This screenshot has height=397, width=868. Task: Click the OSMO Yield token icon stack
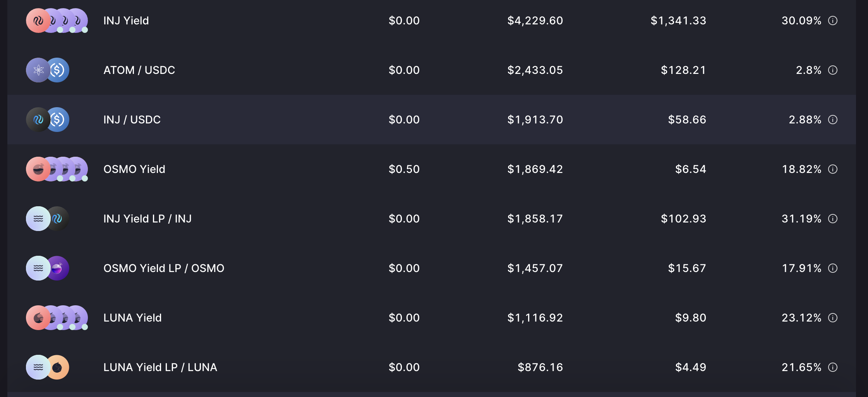(x=57, y=169)
